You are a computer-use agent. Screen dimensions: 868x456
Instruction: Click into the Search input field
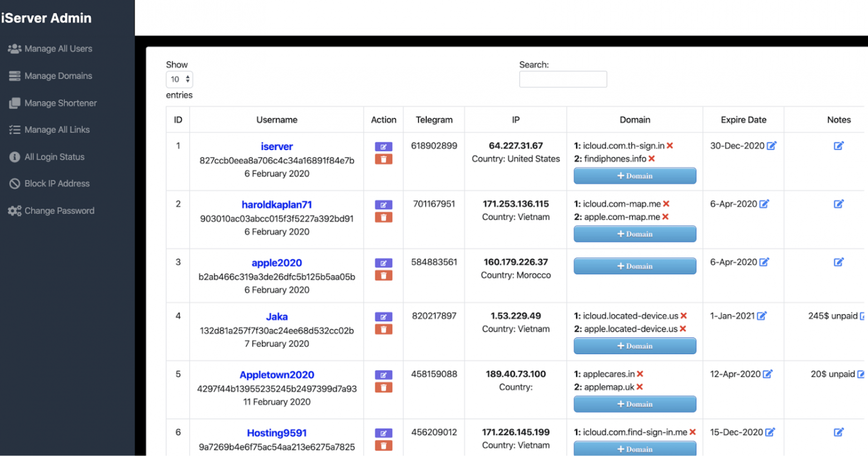pos(563,80)
